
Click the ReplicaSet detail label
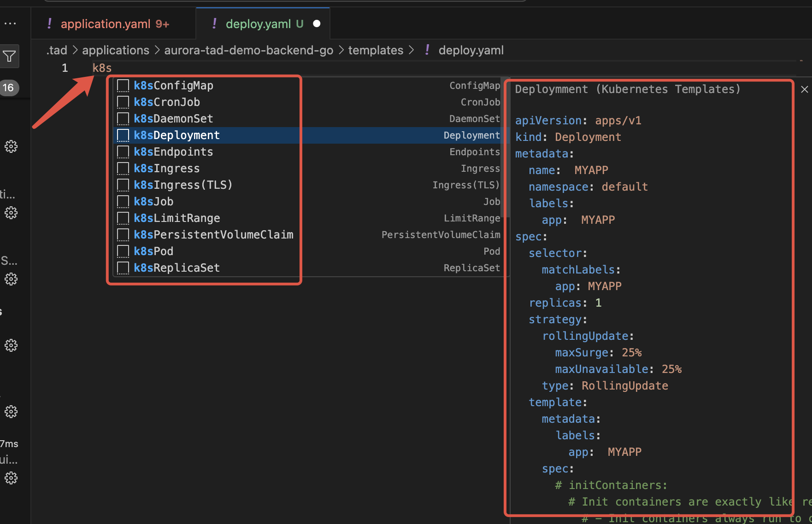(x=472, y=268)
